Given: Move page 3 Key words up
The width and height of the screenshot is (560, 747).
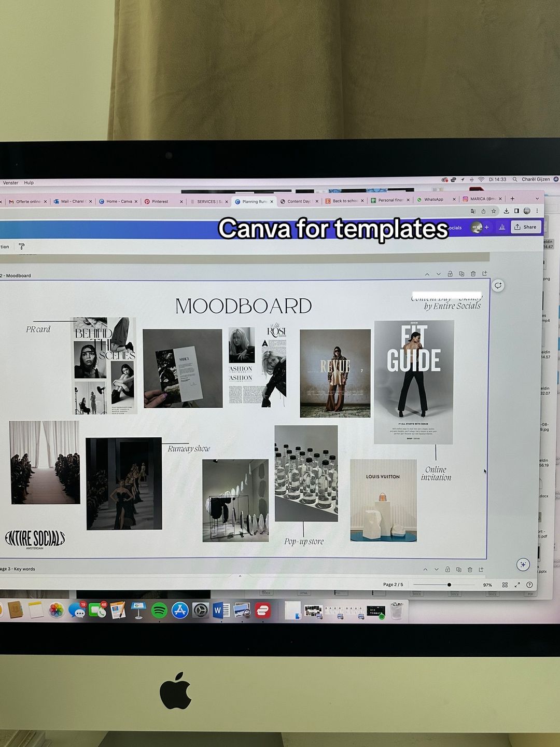Looking at the screenshot, I should pyautogui.click(x=425, y=570).
